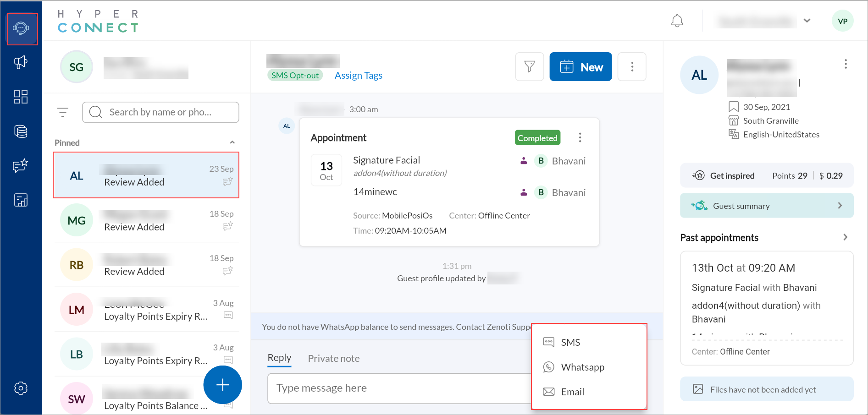Open the list filter icon beside search
This screenshot has width=868, height=415.
coord(63,112)
